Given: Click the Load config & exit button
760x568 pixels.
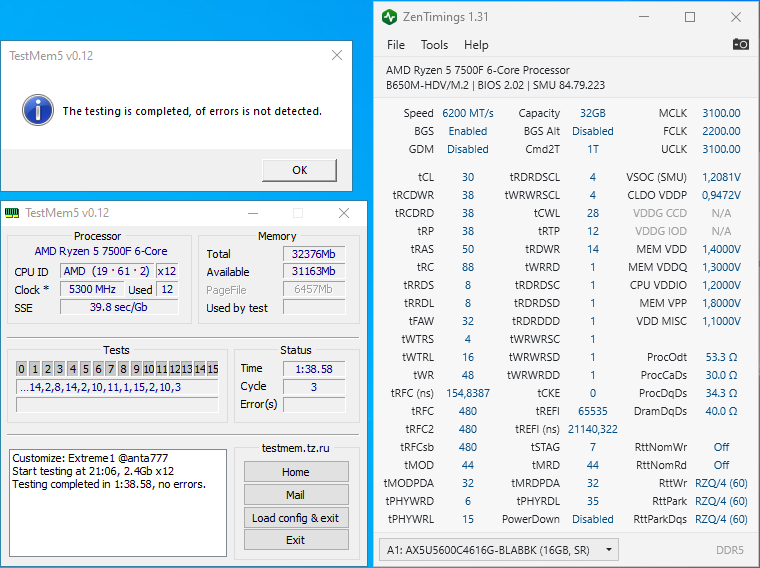Looking at the screenshot, I should pos(296,518).
